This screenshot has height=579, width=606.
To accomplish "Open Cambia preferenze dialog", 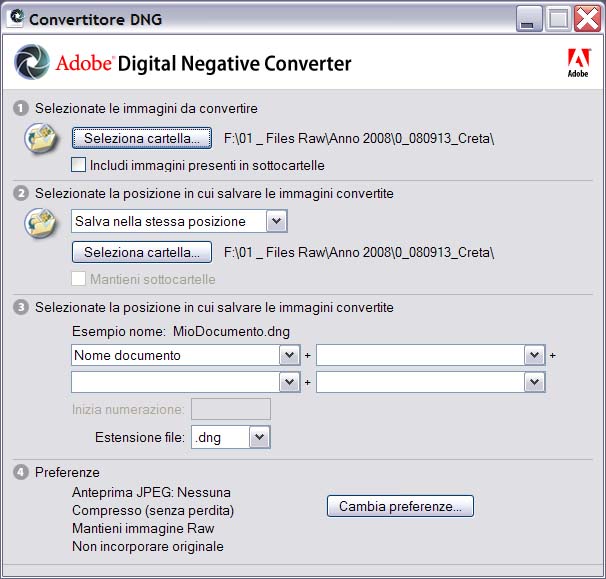I will [x=400, y=506].
